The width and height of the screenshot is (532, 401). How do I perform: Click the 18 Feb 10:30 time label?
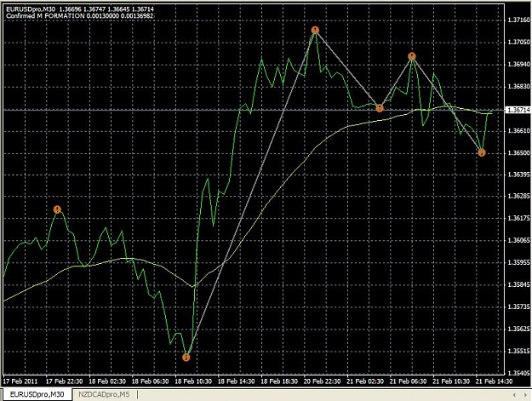pyautogui.click(x=193, y=381)
